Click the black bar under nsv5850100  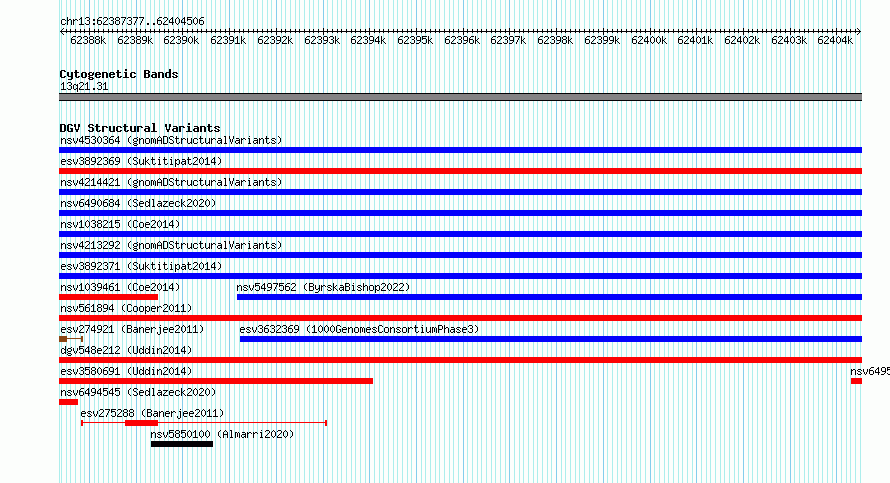click(182, 444)
